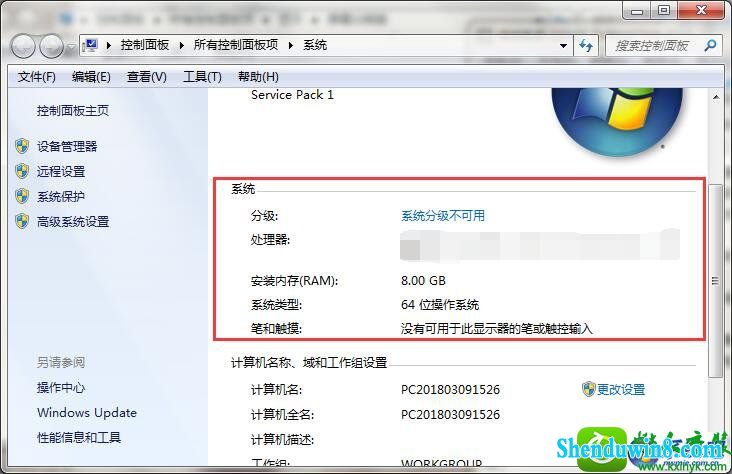732x474 pixels.
Task: Click the shield icon beside 远程设置
Action: click(x=22, y=171)
